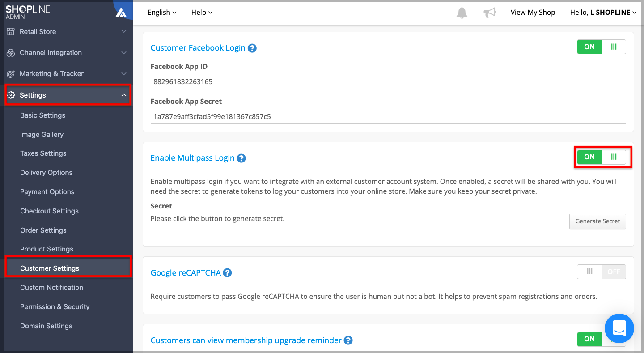
Task: Open Image Gallery
Action: pos(42,135)
